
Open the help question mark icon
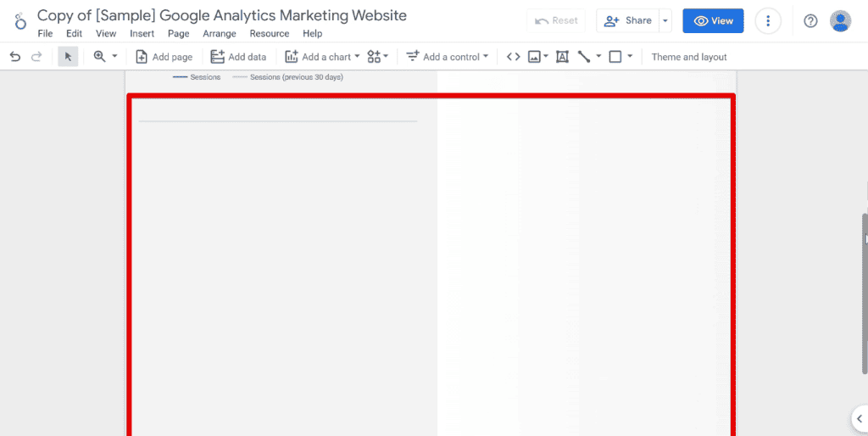(x=810, y=21)
